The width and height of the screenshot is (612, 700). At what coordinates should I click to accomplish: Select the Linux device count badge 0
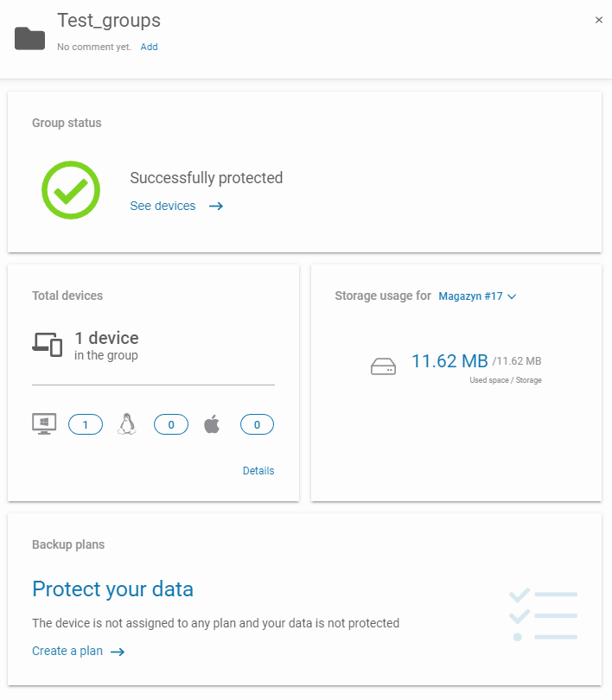pyautogui.click(x=171, y=424)
